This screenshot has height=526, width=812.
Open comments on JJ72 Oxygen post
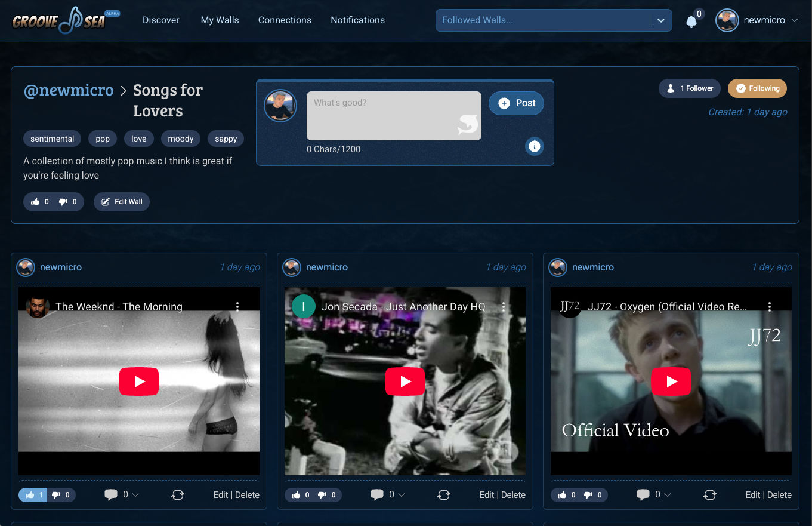click(x=643, y=495)
